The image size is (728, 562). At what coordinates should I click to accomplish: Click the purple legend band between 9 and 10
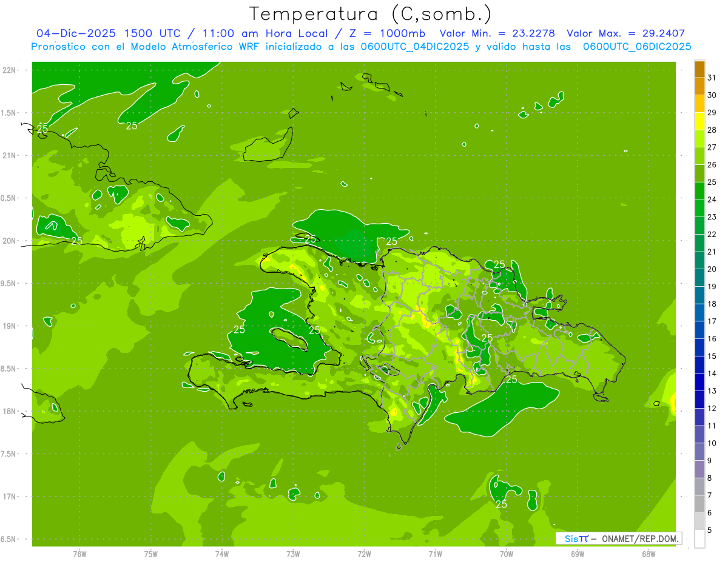pos(699,452)
